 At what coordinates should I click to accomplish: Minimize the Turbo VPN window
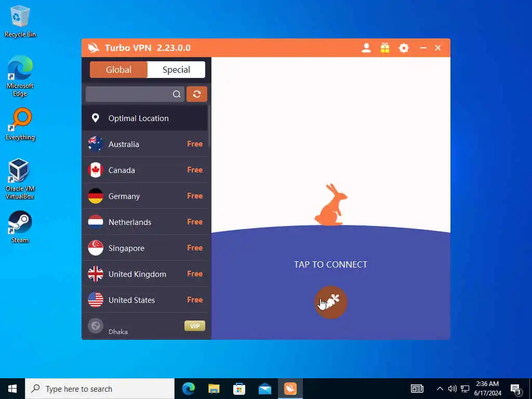click(423, 48)
